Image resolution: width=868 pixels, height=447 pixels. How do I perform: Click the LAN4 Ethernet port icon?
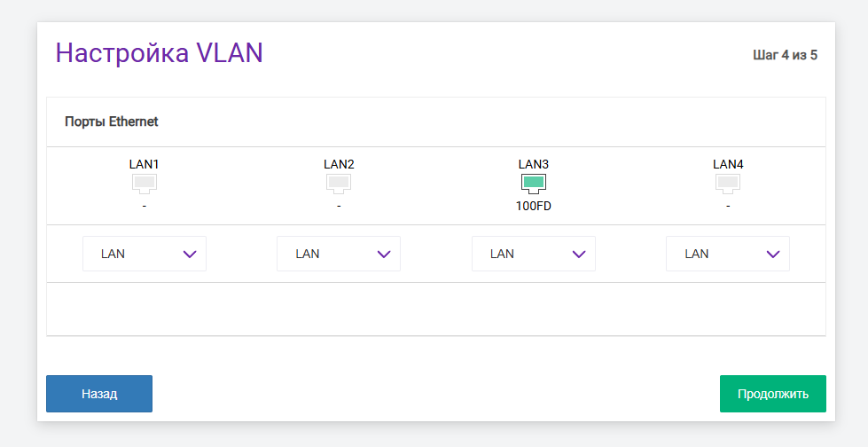(728, 183)
